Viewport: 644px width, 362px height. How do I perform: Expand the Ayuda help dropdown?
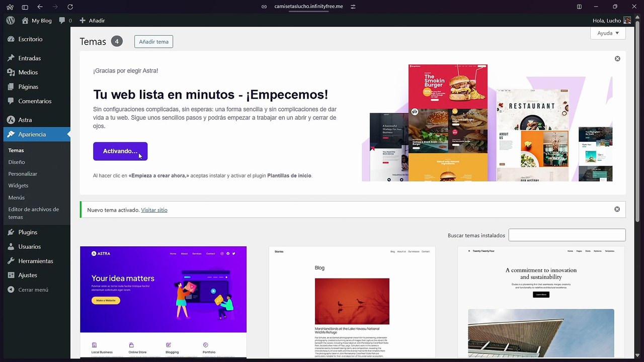pos(608,33)
